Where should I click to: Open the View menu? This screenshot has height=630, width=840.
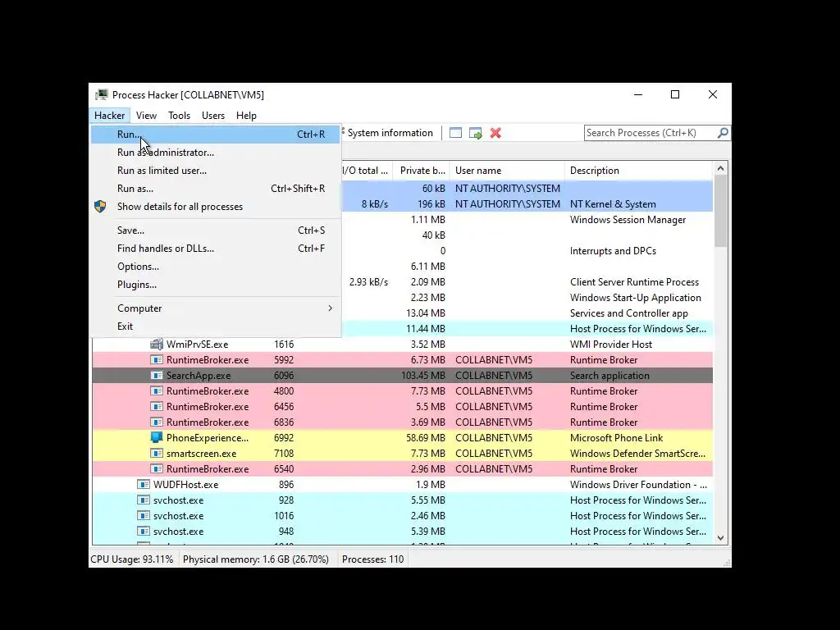click(x=146, y=115)
